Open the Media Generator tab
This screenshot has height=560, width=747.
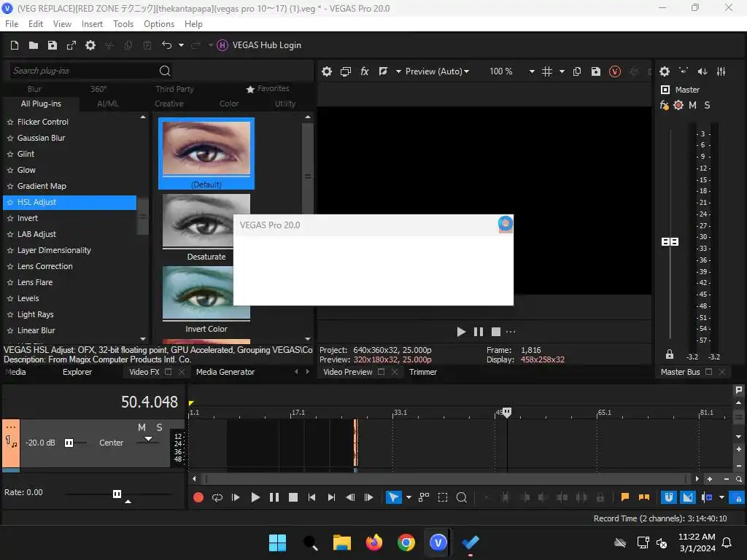225,372
